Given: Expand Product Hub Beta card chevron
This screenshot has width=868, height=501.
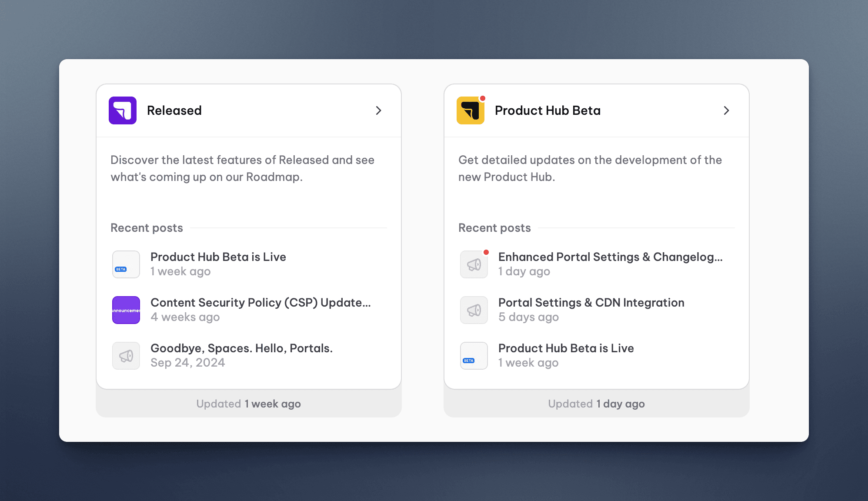Looking at the screenshot, I should click(726, 110).
